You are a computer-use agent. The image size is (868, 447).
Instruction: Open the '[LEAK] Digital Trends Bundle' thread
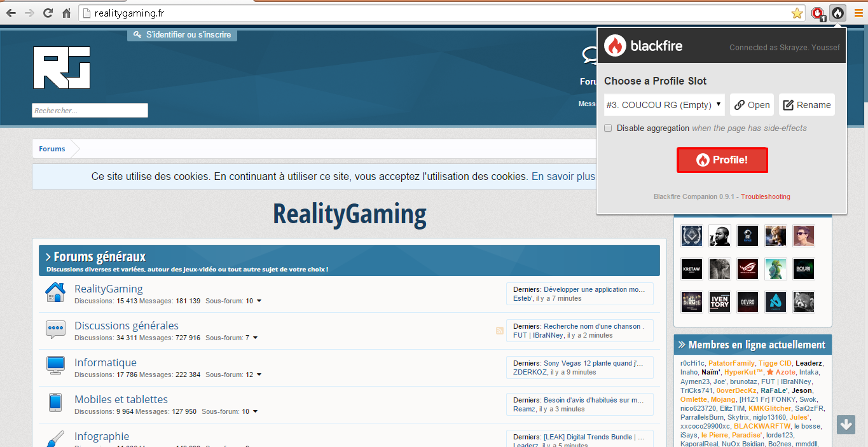tap(593, 437)
